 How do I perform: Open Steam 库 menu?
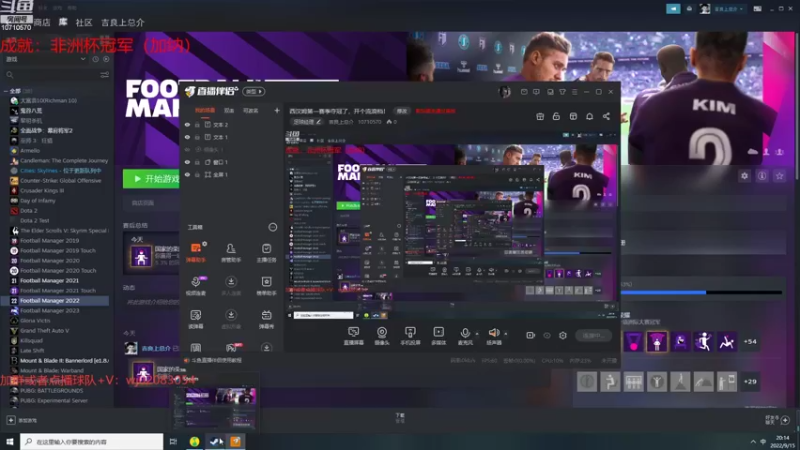tap(63, 22)
